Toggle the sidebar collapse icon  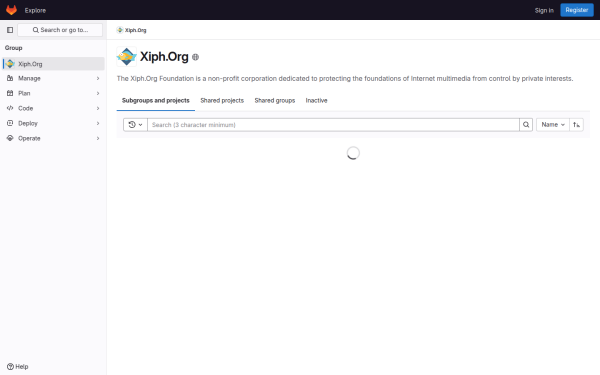pyautogui.click(x=10, y=30)
